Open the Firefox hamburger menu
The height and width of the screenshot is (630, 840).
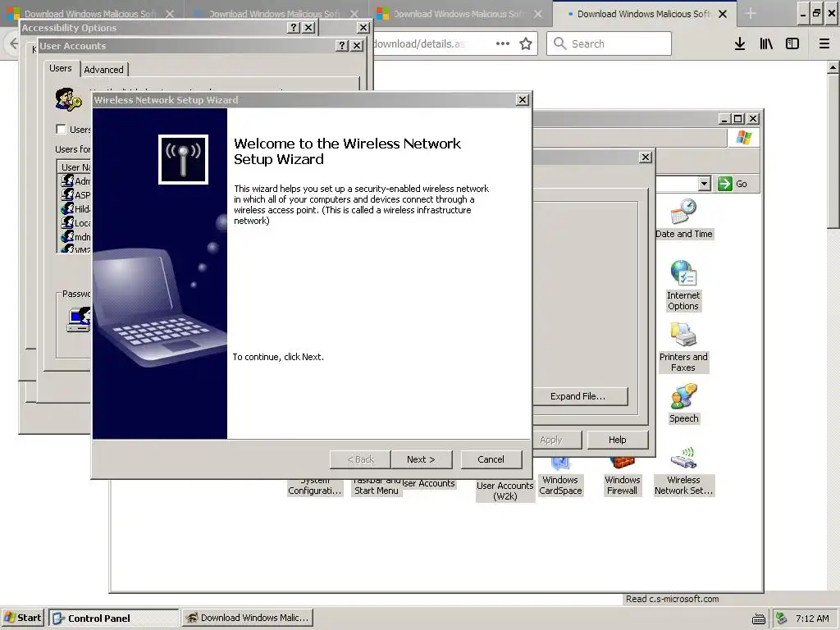824,44
